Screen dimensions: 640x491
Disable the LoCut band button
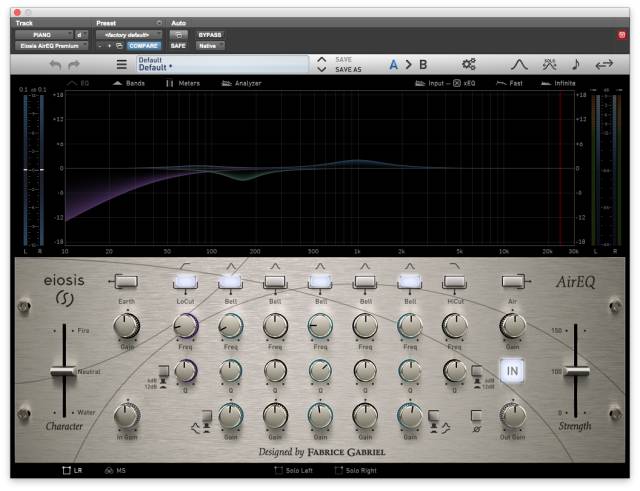185,281
